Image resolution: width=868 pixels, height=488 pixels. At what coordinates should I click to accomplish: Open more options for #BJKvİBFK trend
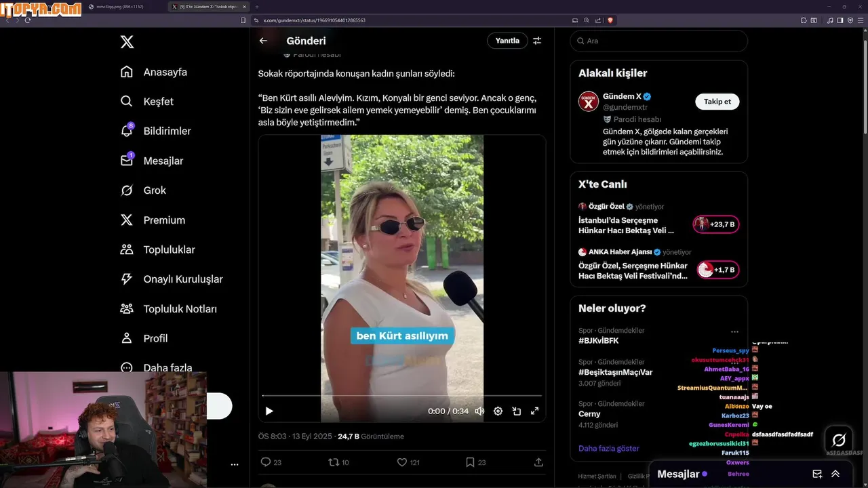coord(734,332)
